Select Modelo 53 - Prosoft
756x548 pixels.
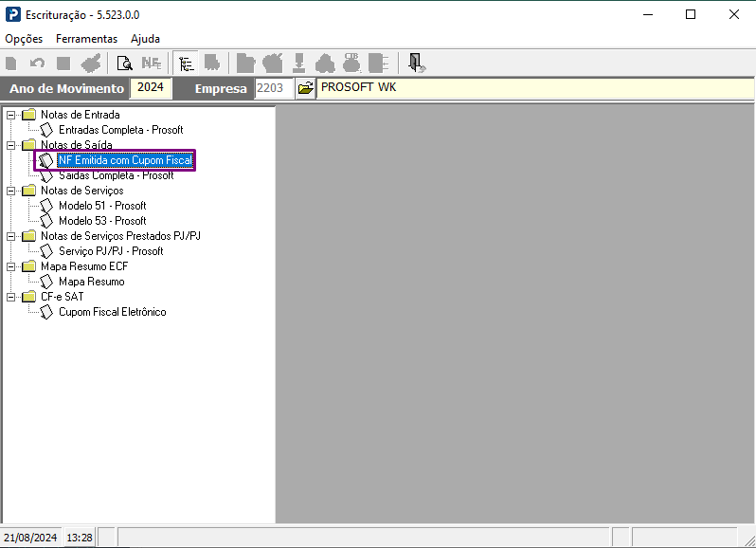[102, 221]
